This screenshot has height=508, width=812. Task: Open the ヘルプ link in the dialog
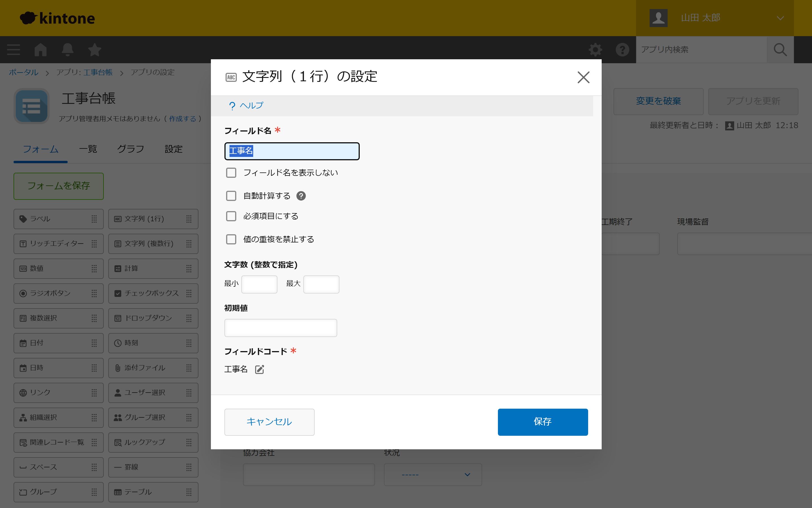[246, 106]
